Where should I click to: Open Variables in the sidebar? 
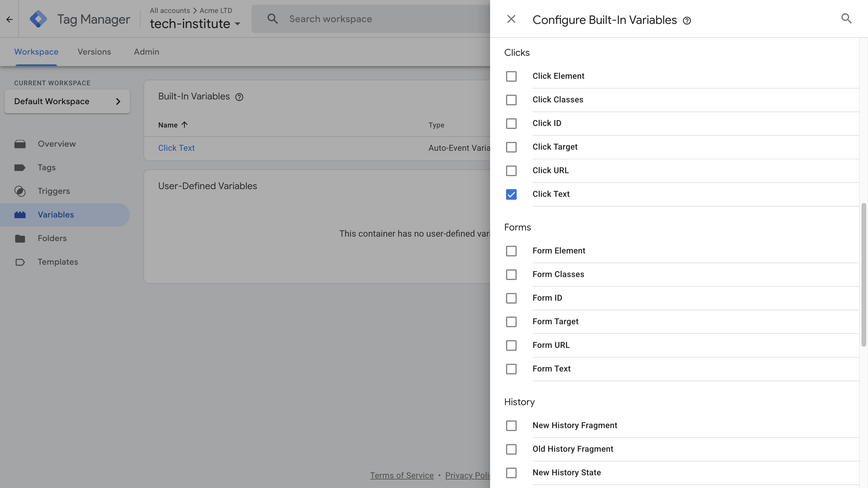click(x=65, y=214)
